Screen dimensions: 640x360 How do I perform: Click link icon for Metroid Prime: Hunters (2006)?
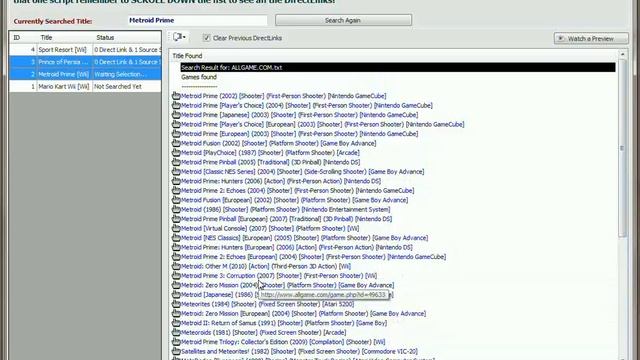(x=176, y=181)
